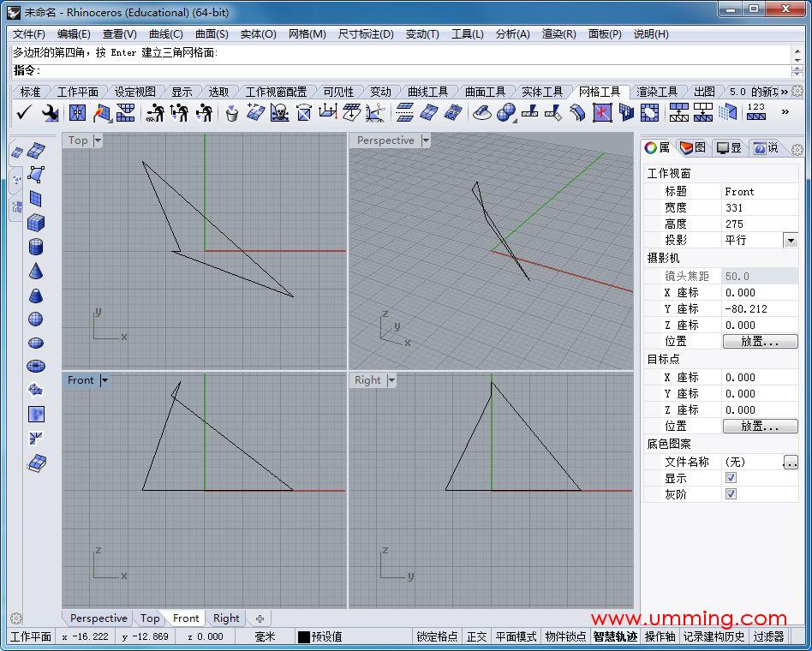The width and height of the screenshot is (812, 651).
Task: Click the Y 座标 -80.212 camera field
Action: coord(760,308)
